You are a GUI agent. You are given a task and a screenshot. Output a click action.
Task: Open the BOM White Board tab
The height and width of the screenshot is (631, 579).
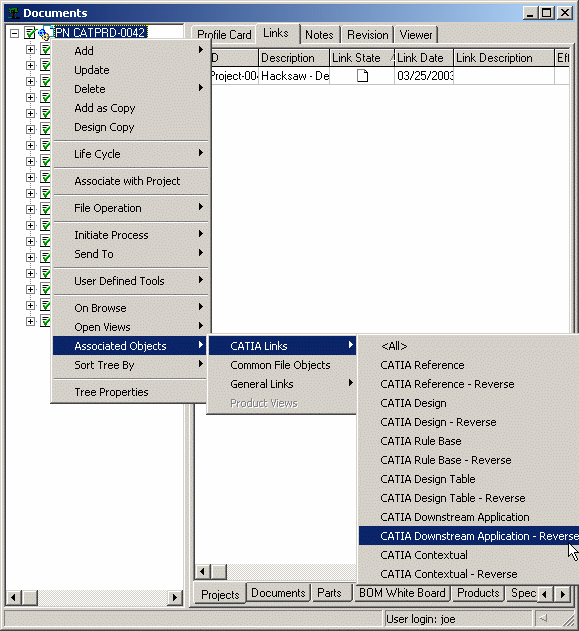point(402,593)
